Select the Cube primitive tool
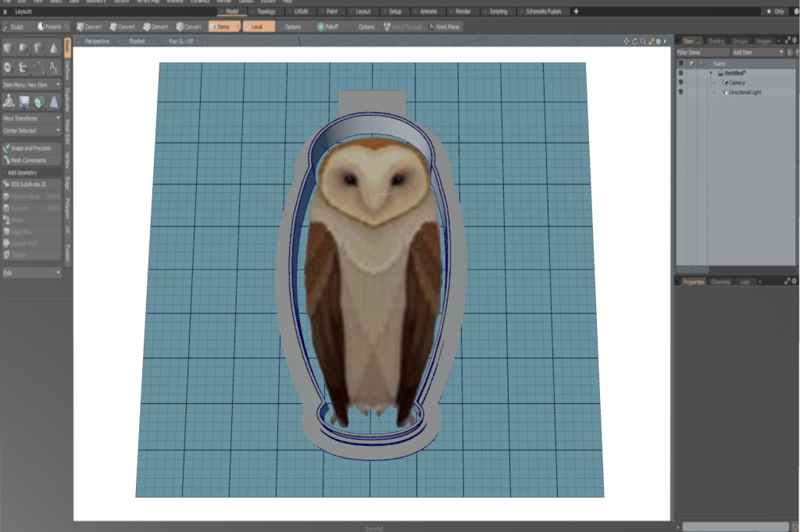 click(8, 48)
